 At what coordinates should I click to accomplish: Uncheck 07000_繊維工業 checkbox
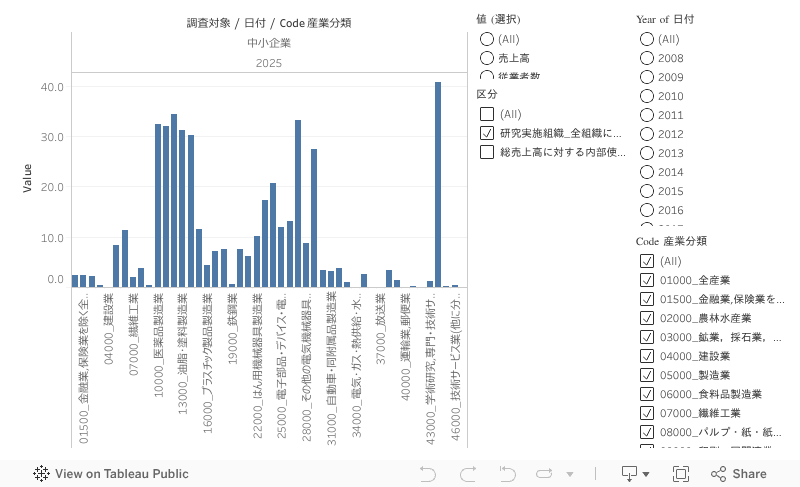[x=646, y=413]
